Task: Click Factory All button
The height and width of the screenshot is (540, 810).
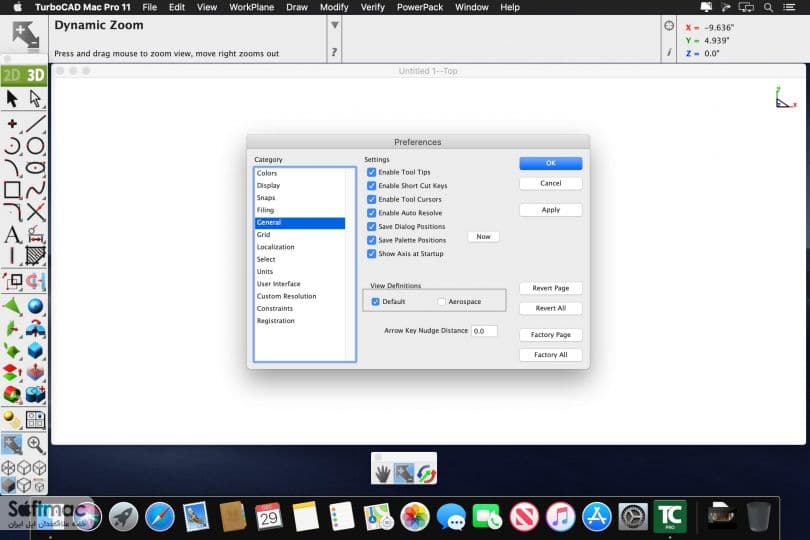Action: coord(551,355)
